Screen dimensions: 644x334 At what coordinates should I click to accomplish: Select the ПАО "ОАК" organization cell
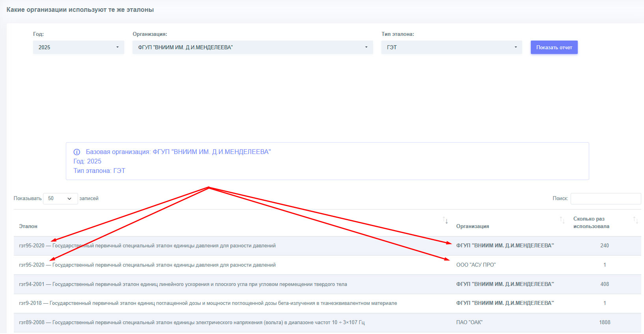[x=469, y=323]
